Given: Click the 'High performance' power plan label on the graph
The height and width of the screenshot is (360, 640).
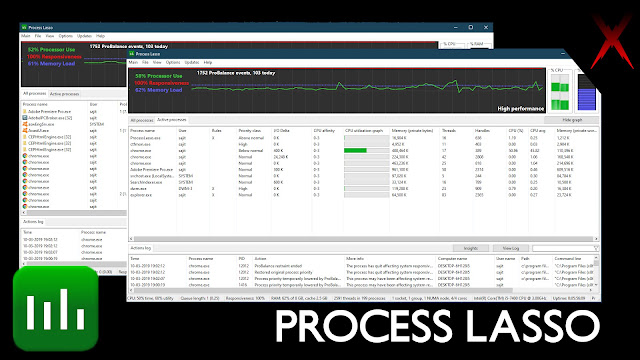Looking at the screenshot, I should coord(520,109).
